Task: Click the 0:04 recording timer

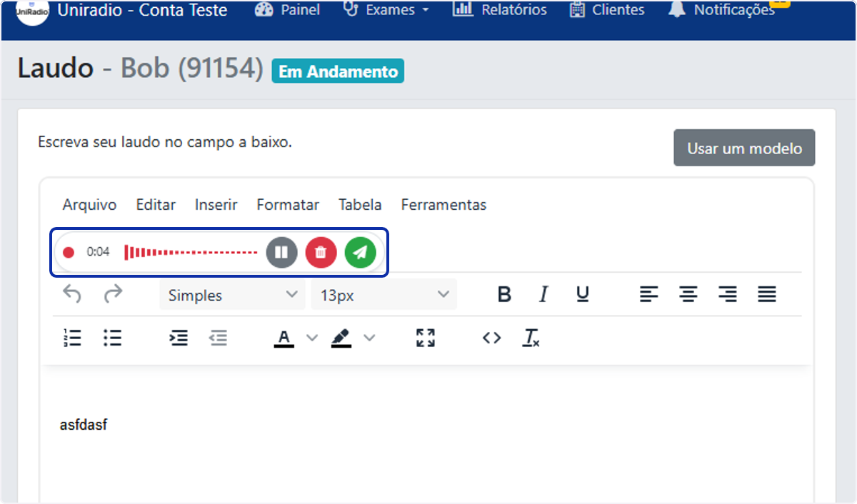Action: [99, 252]
